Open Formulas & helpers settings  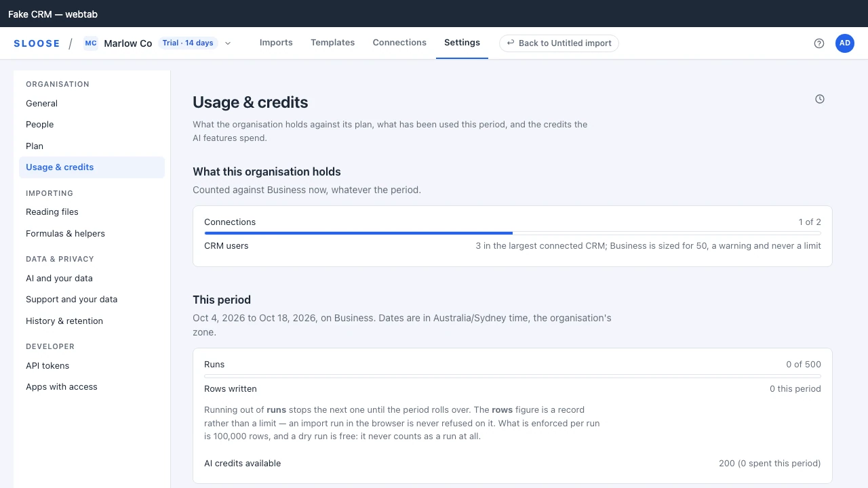coord(92,234)
